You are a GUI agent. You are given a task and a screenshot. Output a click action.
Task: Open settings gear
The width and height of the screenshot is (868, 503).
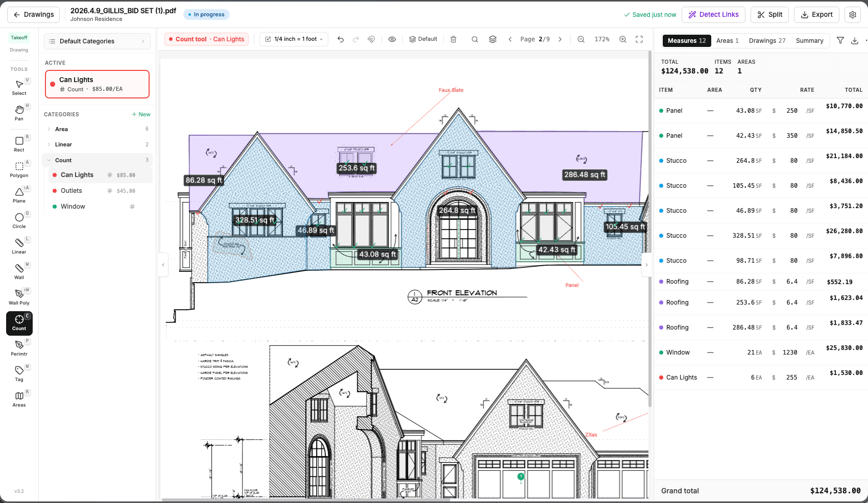click(853, 15)
